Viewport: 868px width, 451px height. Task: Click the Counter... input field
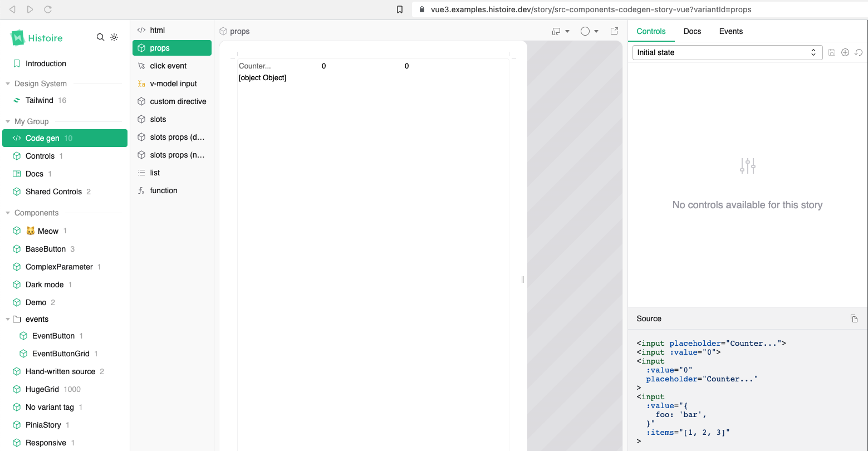pyautogui.click(x=278, y=66)
